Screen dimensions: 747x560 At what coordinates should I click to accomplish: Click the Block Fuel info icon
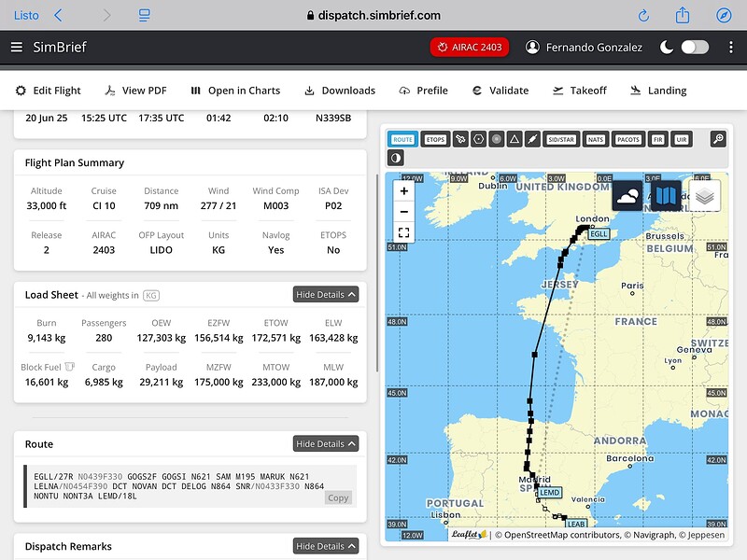tap(69, 367)
